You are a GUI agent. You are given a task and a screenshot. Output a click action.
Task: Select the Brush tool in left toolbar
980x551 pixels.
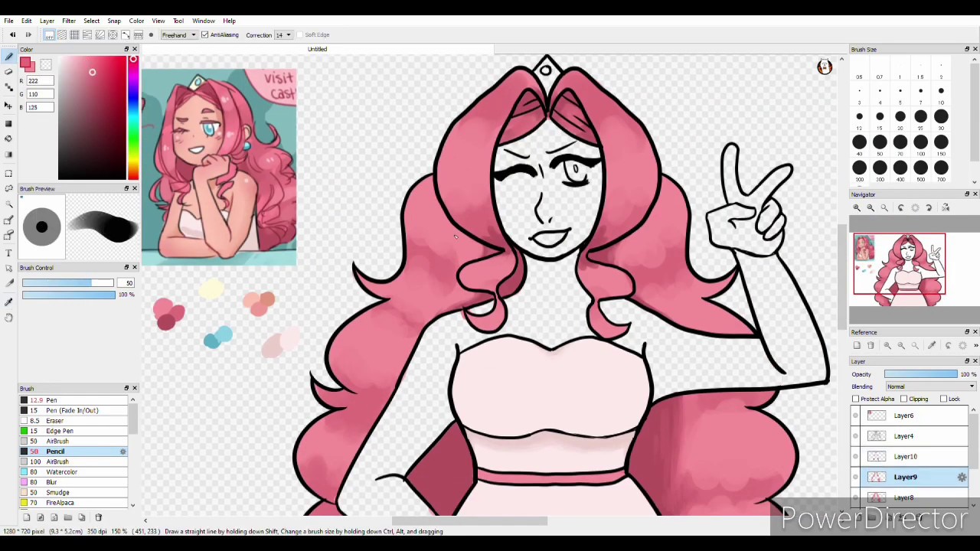[x=8, y=57]
